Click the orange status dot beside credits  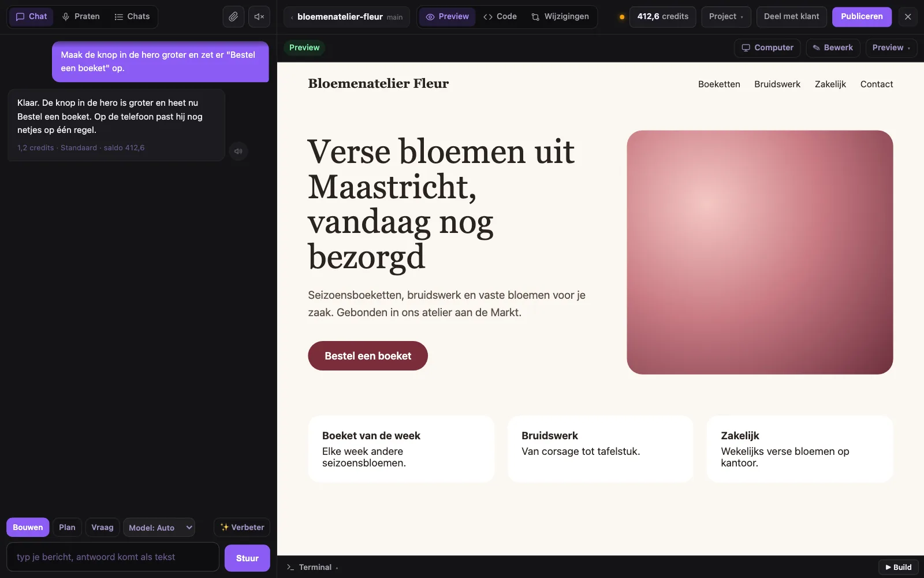622,17
